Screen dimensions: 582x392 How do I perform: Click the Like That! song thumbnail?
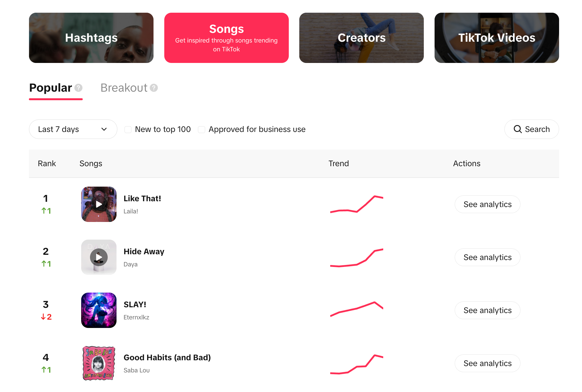99,204
